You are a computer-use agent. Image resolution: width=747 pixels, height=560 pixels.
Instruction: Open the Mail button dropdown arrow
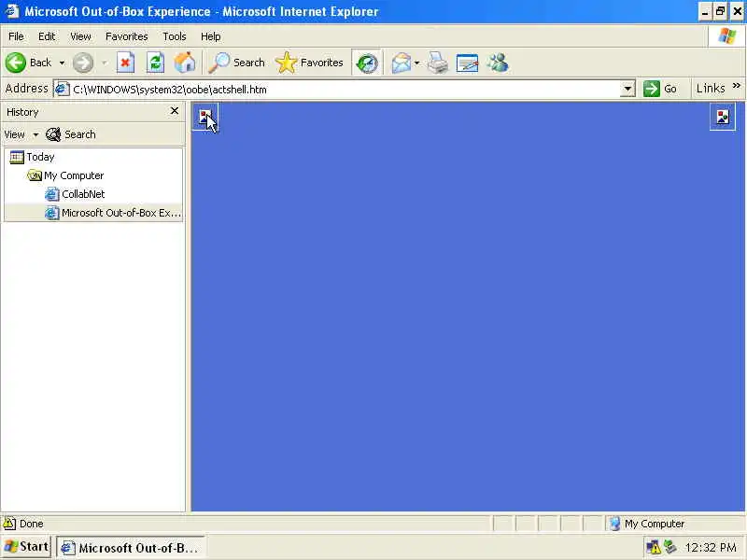coord(416,63)
